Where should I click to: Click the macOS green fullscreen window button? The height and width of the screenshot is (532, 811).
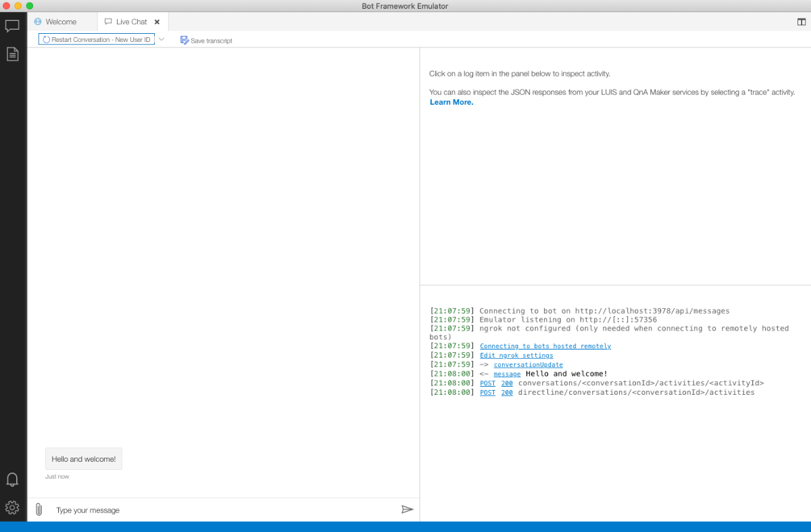(x=30, y=6)
